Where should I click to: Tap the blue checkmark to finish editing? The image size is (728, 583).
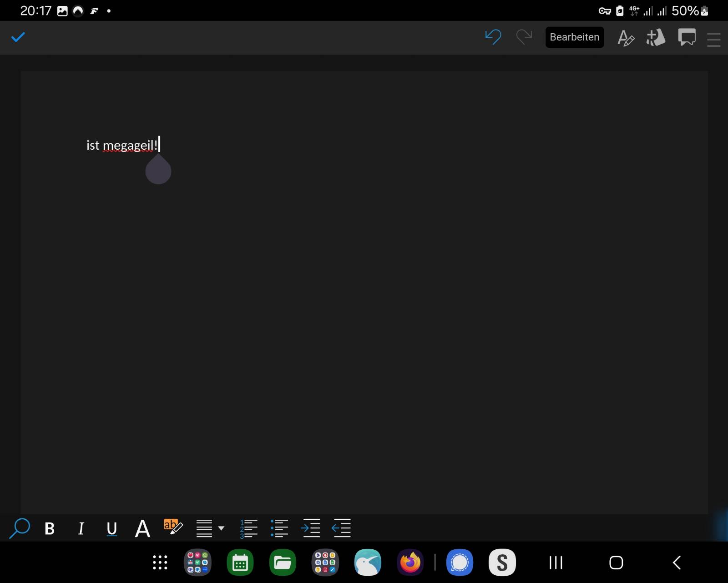click(18, 37)
